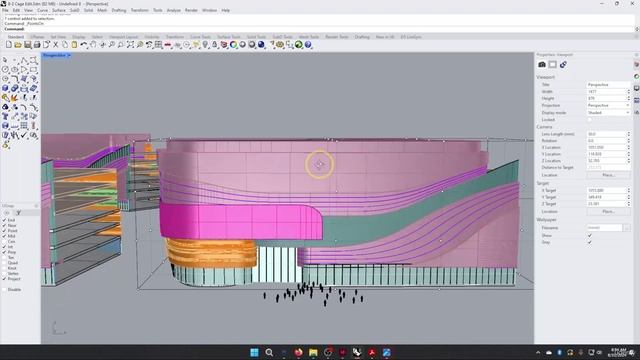Open File Explorer from the taskbar
This screenshot has height=360, width=640.
(313, 352)
